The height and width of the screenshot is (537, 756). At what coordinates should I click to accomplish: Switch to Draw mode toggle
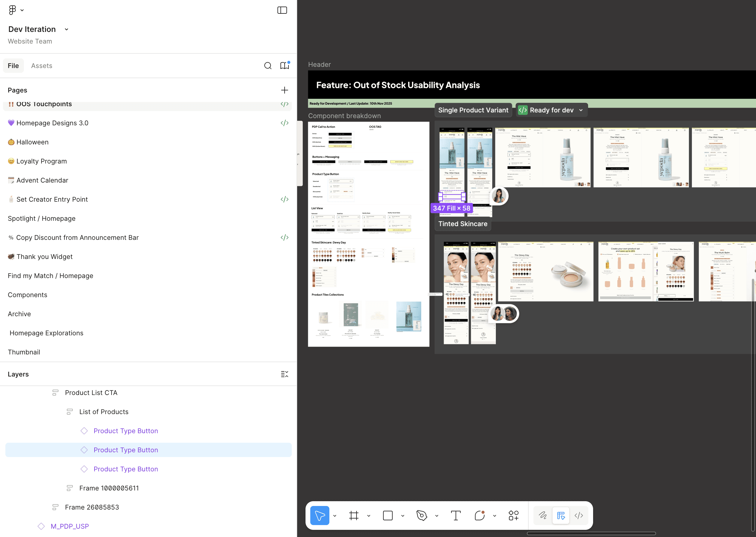click(543, 516)
